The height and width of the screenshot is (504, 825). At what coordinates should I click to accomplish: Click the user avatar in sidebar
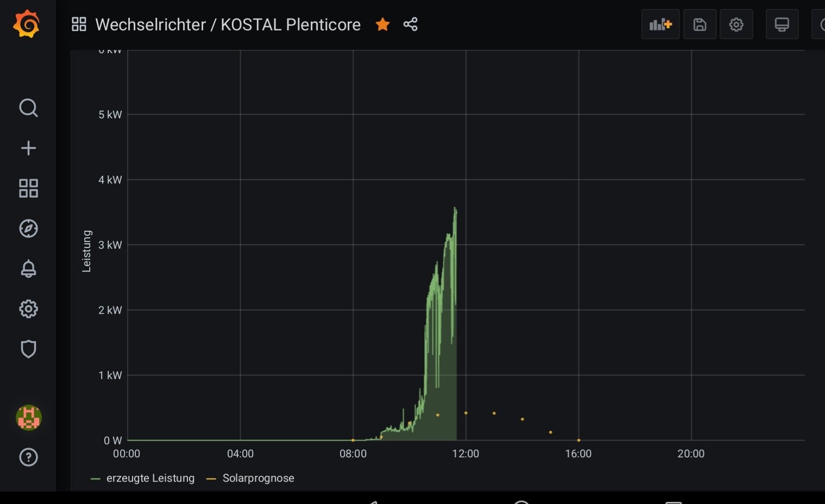point(28,418)
